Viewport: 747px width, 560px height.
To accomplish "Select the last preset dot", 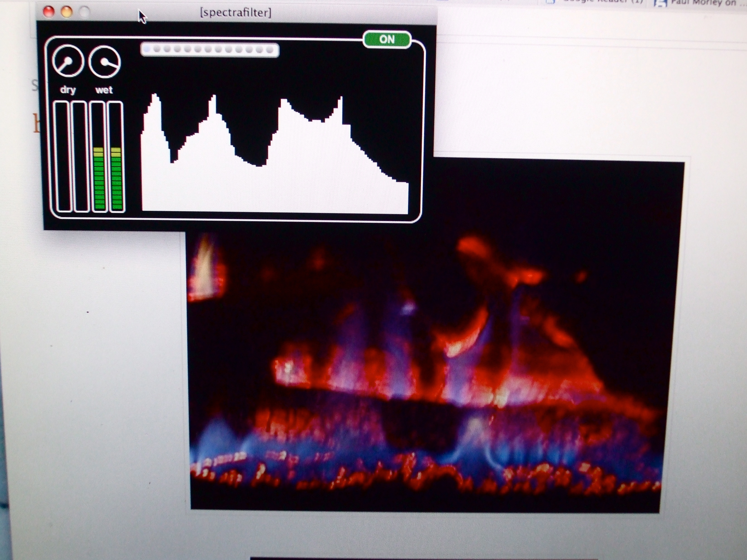I will (x=270, y=50).
